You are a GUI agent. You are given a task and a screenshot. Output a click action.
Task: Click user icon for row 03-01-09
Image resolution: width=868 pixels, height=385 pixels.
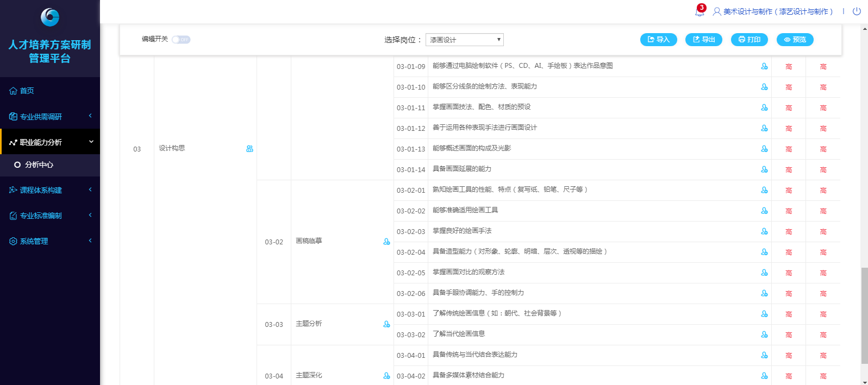click(764, 66)
